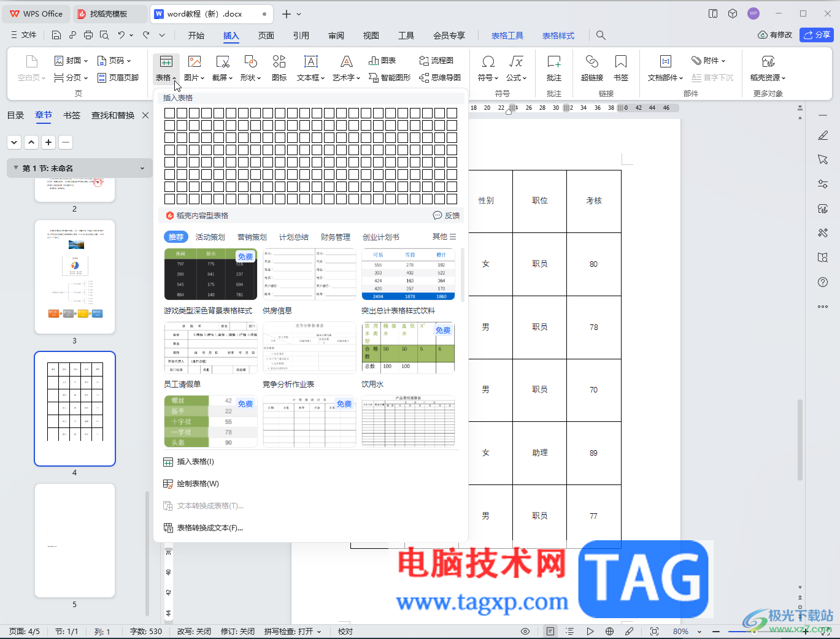Select page 5 thumbnail
840x639 pixels.
75,540
